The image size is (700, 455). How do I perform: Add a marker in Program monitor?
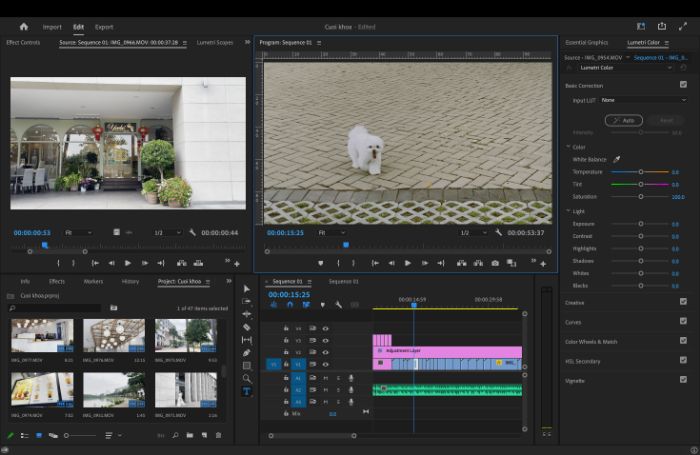321,263
